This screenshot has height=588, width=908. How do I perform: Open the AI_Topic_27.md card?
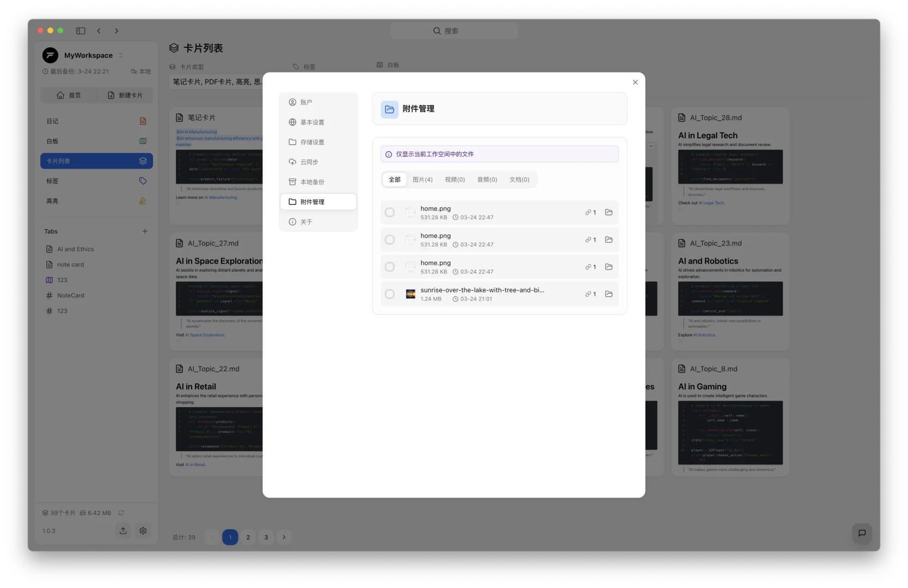tap(216, 292)
